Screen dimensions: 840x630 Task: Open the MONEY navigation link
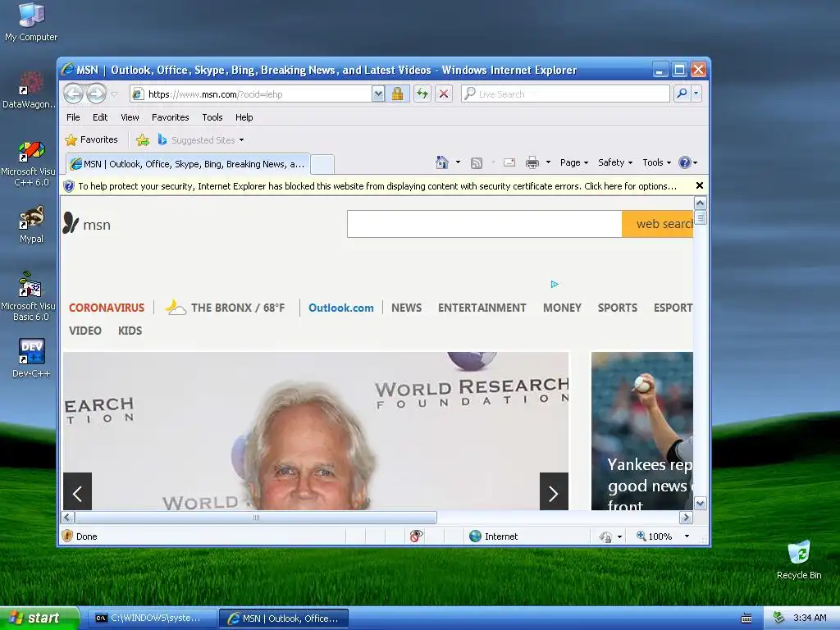tap(562, 308)
